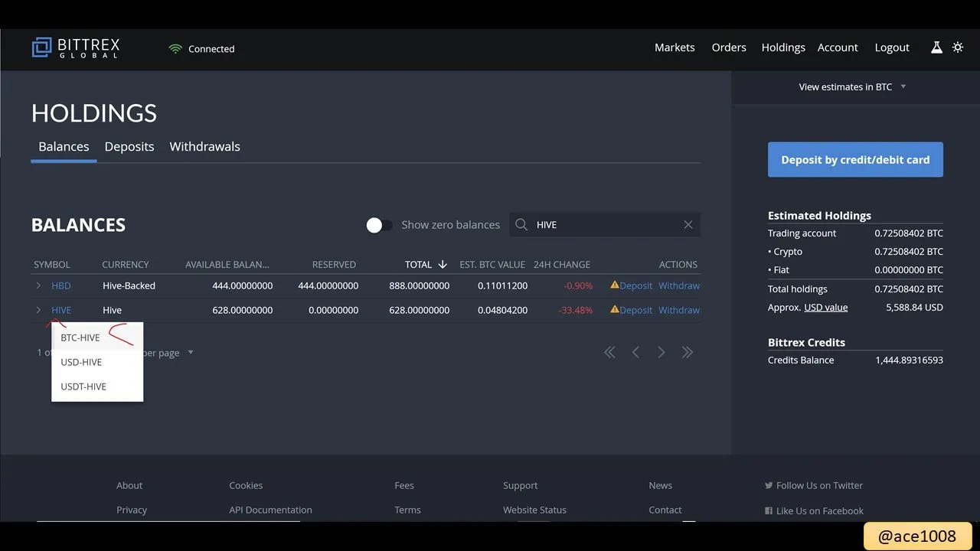Select USDT-HIVE market option
The image size is (980, 551).
point(97,386)
